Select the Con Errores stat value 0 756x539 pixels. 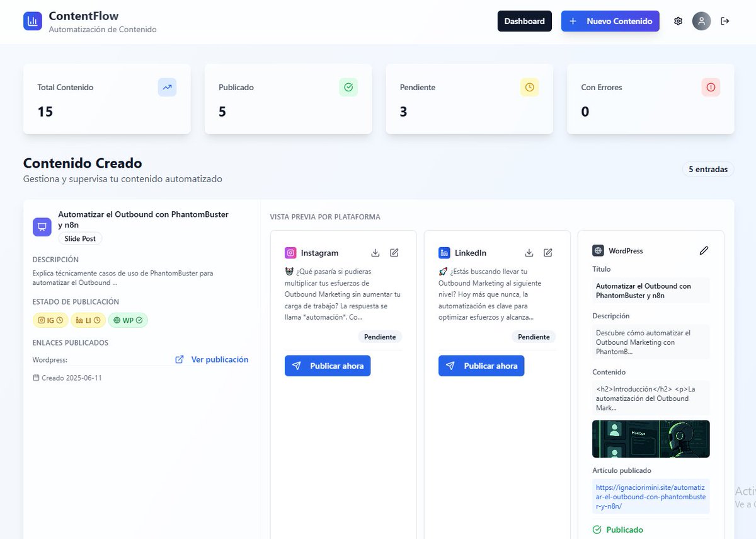pos(585,112)
